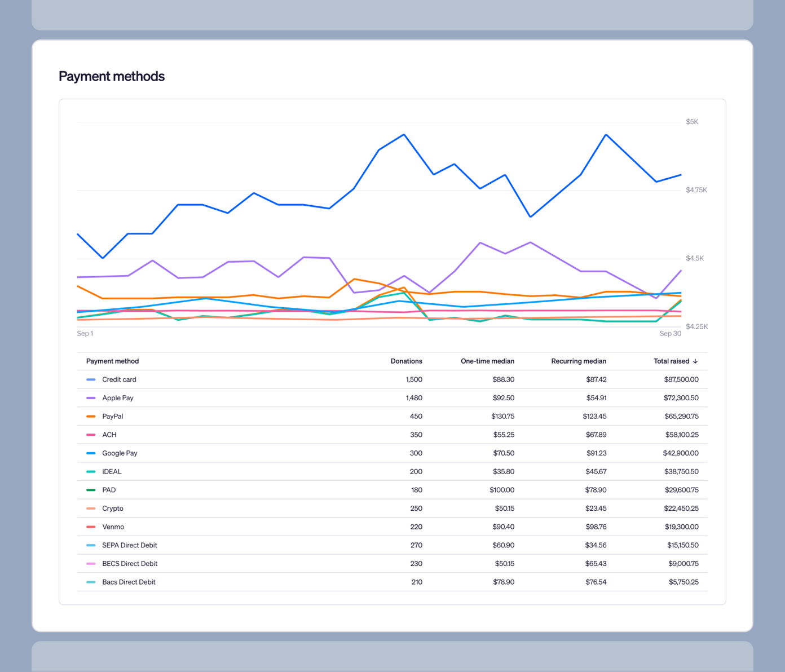Toggle visibility of the SEPA Direct Debit line
The image size is (785, 672).
[x=91, y=545]
